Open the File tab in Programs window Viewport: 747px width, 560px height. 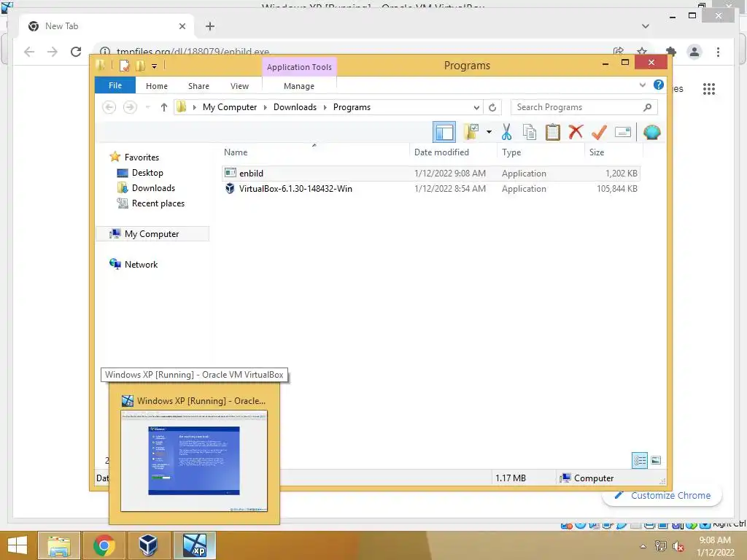[x=115, y=85]
